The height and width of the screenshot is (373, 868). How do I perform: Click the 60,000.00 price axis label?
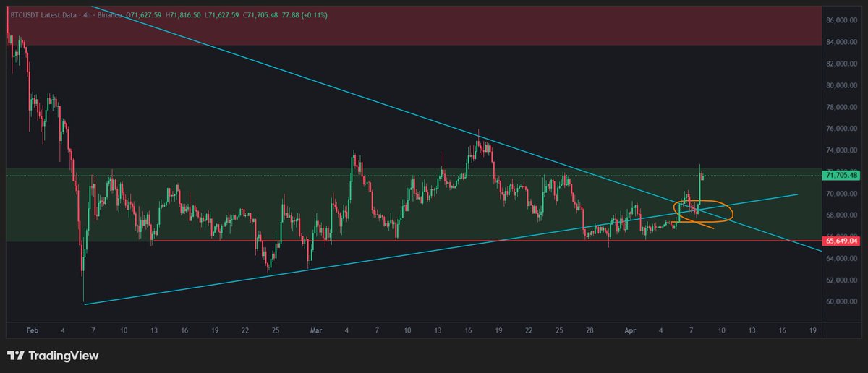[x=843, y=301]
